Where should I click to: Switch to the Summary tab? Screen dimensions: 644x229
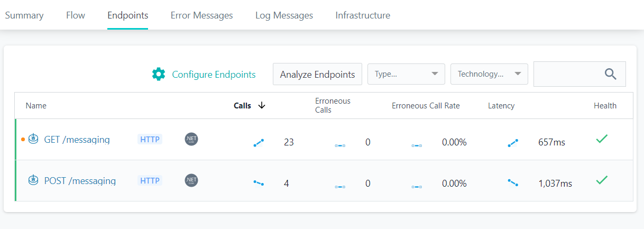tap(24, 15)
